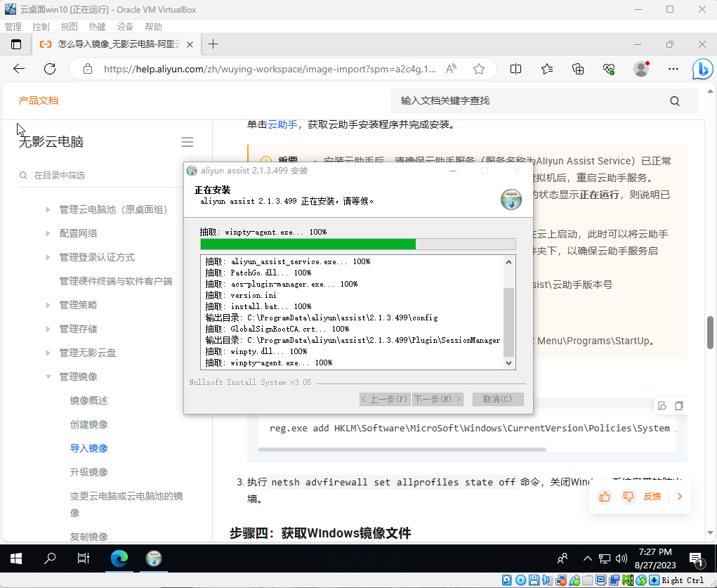717x588 pixels.
Task: Search docs with the magnifier icon
Action: 675,101
